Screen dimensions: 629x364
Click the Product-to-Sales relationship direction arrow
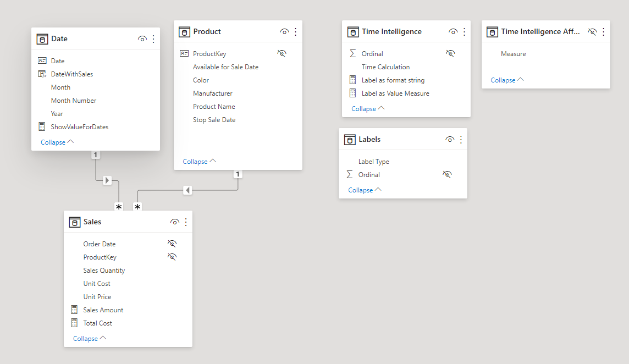tap(187, 190)
